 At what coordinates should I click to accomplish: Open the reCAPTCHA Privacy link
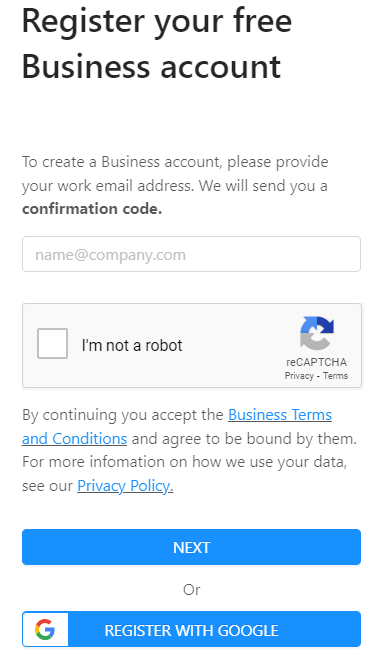pyautogui.click(x=299, y=376)
